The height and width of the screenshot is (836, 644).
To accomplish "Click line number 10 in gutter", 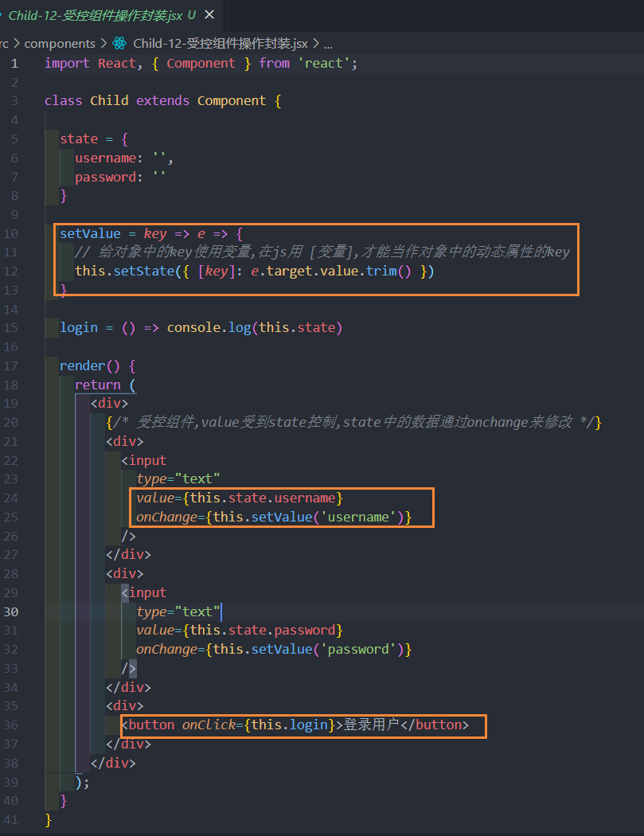I will (x=11, y=233).
